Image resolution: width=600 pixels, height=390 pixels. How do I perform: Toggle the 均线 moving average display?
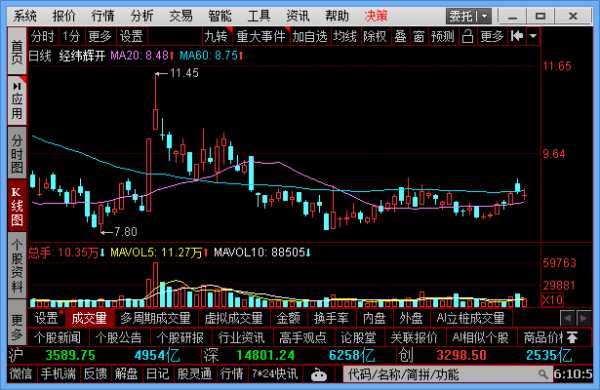point(344,37)
